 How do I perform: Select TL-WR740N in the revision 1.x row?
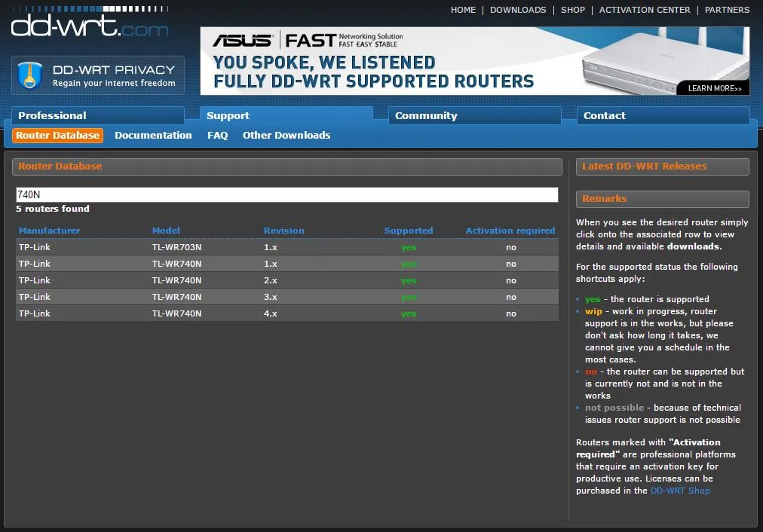[176, 264]
